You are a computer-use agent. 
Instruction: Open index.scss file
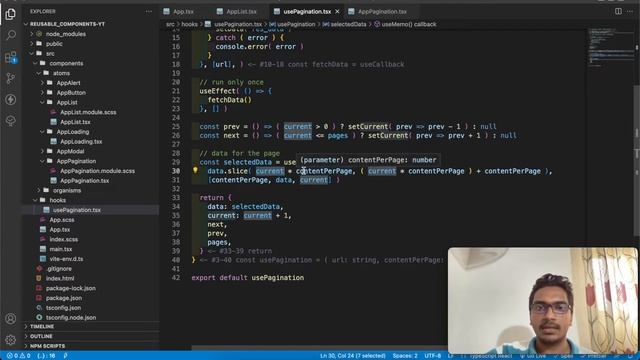[63, 240]
